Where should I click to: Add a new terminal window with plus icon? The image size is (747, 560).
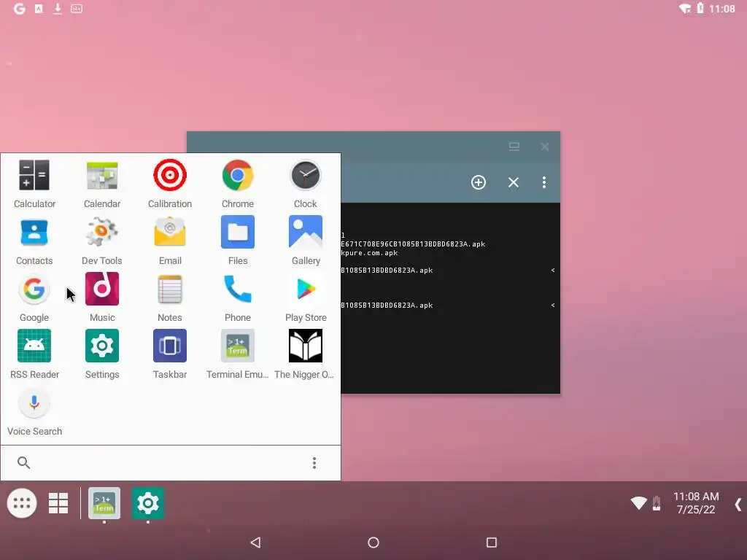(479, 182)
